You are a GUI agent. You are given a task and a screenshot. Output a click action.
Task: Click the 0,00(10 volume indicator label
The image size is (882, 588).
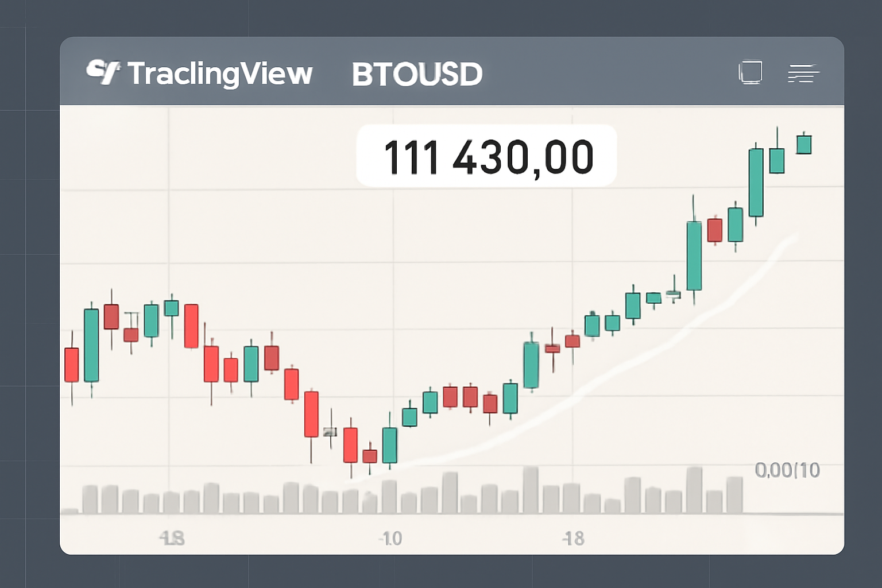click(x=787, y=470)
